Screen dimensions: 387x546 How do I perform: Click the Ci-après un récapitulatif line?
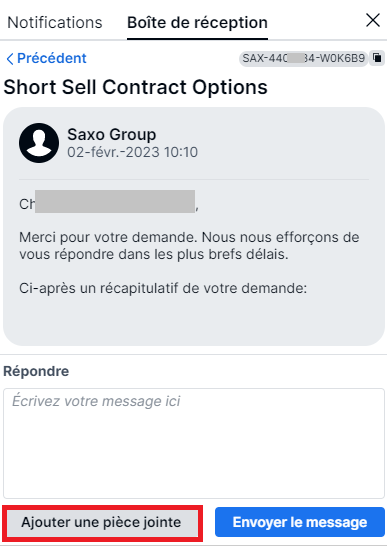point(163,288)
